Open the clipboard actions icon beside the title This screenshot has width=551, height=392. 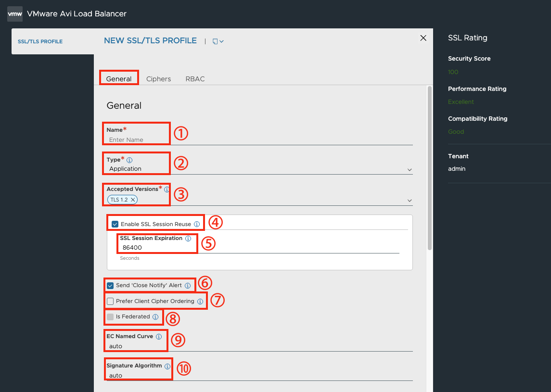click(215, 41)
